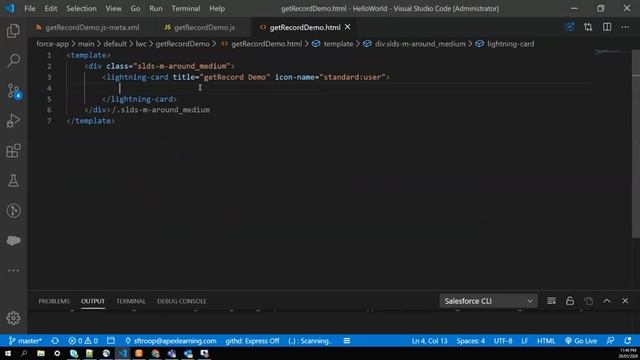The width and height of the screenshot is (640, 360).
Task: Open the Extensions view
Action: point(13,151)
